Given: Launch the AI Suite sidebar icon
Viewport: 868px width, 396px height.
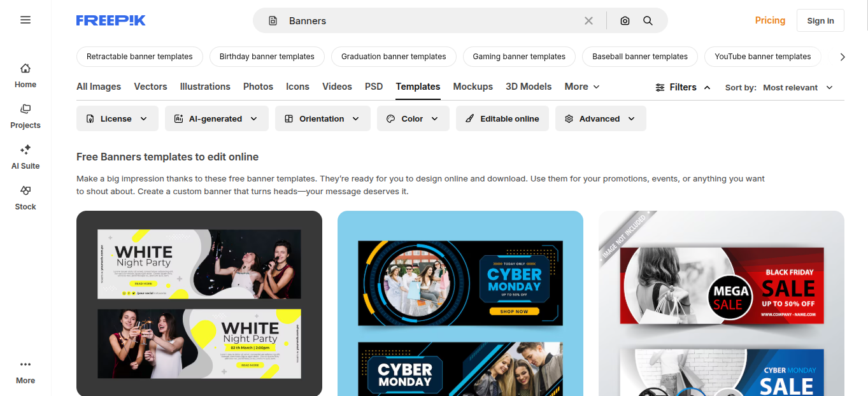Looking at the screenshot, I should pos(25,157).
